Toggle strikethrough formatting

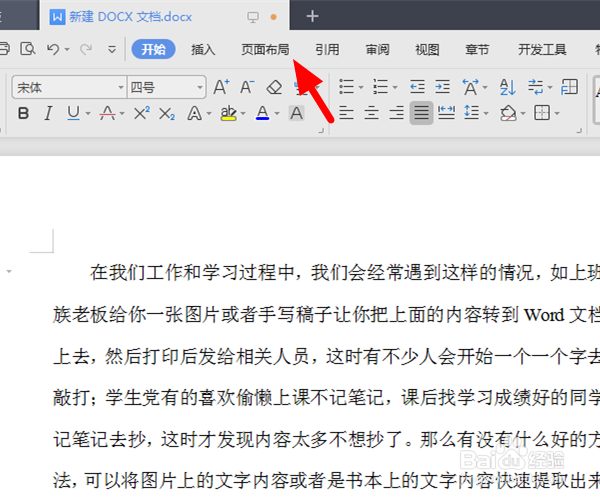[108, 113]
